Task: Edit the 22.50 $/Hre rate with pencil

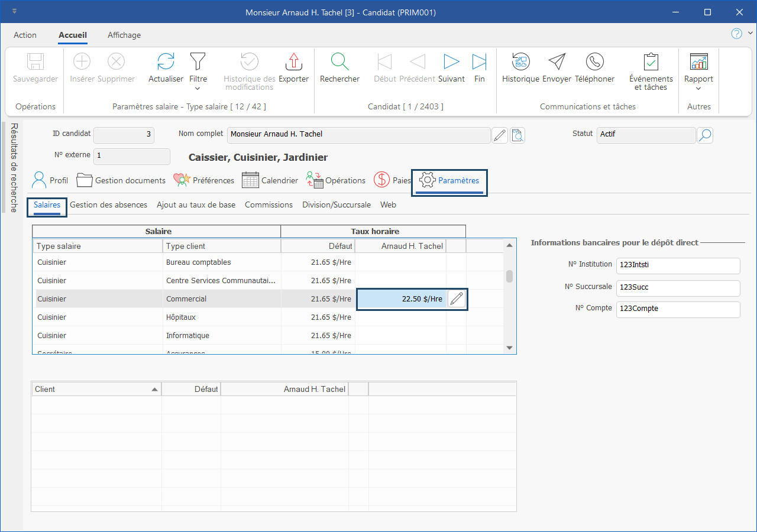Action: pyautogui.click(x=456, y=299)
